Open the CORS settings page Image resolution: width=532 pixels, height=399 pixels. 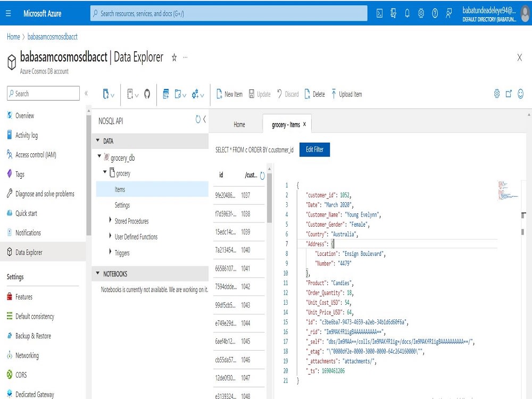coord(21,375)
